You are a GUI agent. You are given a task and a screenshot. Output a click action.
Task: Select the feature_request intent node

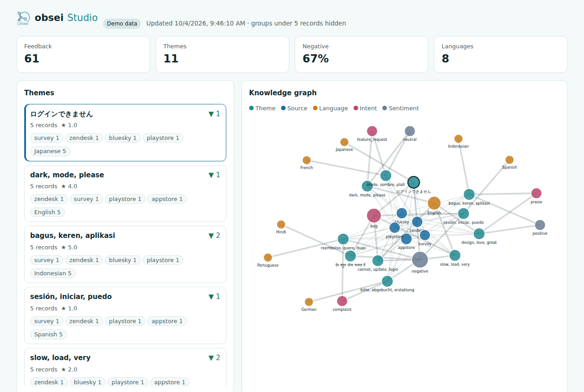(372, 131)
